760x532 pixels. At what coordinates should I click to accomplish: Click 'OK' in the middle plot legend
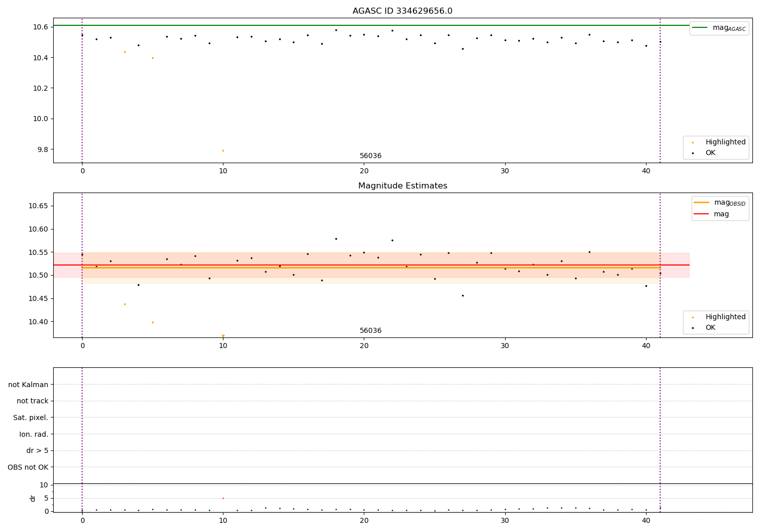click(710, 328)
